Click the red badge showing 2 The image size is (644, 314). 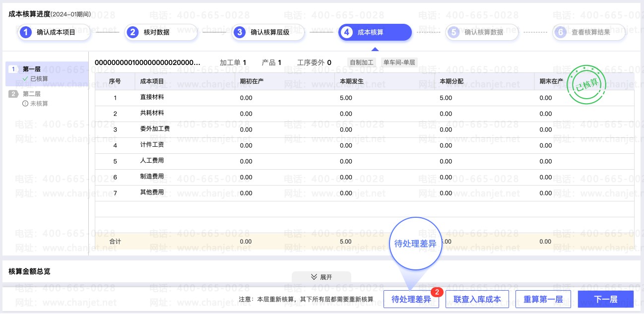(x=437, y=292)
